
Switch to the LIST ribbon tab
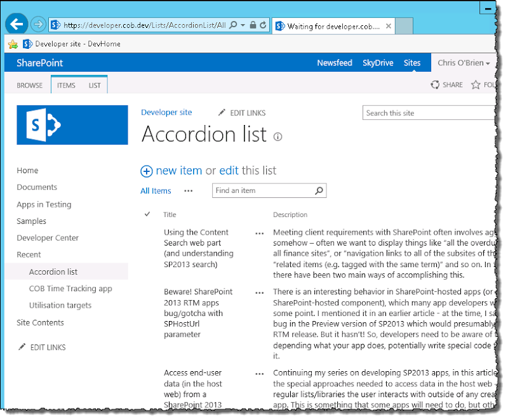95,86
